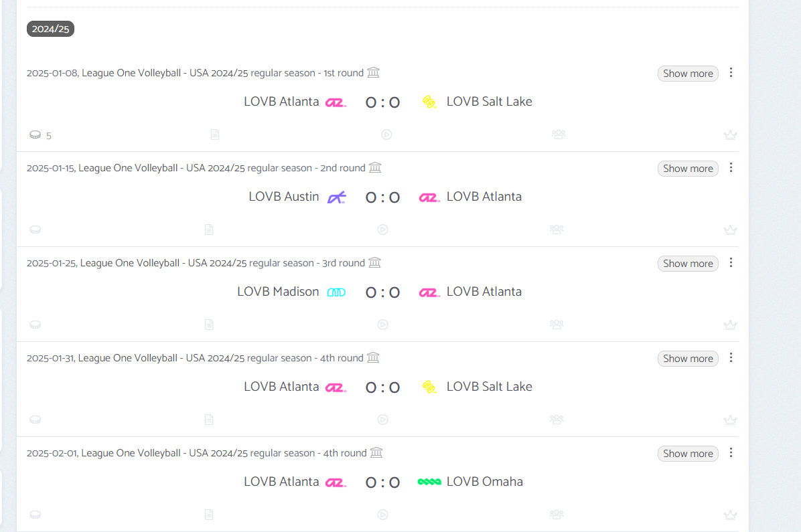Open LOVB Salt Lake team link in 1st round

(489, 102)
